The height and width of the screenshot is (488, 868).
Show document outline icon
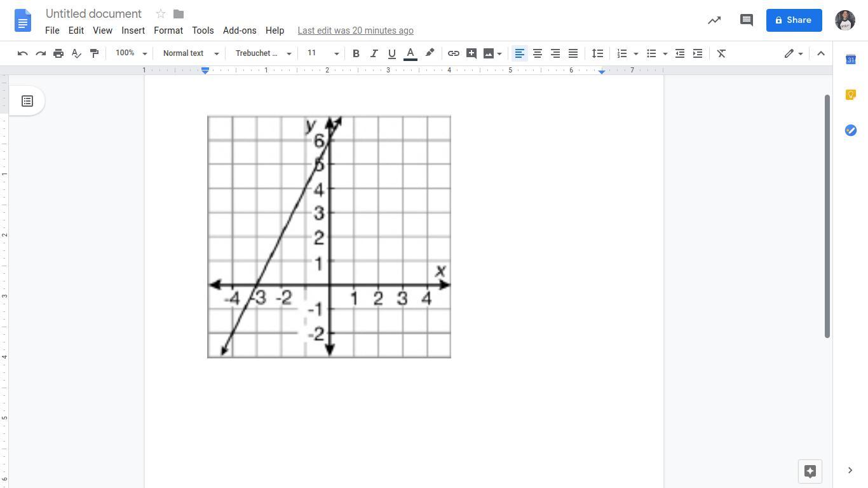(27, 101)
